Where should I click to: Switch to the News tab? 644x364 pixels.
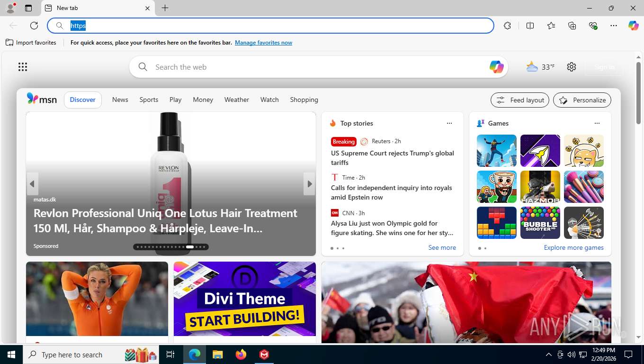click(x=120, y=100)
